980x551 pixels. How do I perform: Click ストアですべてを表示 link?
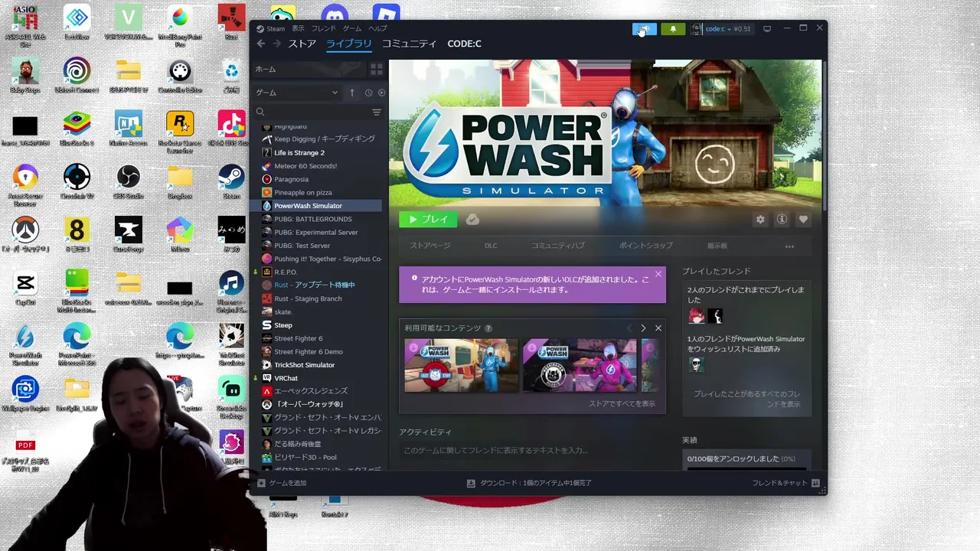[x=622, y=403]
